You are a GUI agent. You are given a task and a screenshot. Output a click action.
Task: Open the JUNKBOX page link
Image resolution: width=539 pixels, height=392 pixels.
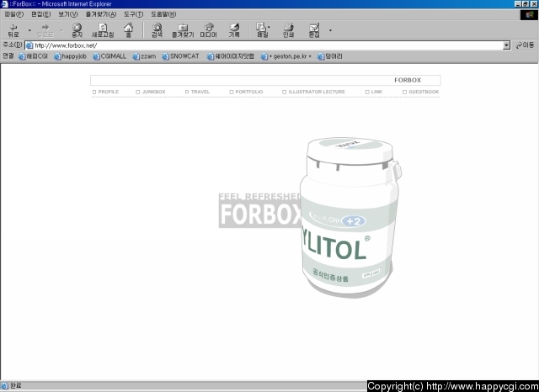(x=151, y=92)
